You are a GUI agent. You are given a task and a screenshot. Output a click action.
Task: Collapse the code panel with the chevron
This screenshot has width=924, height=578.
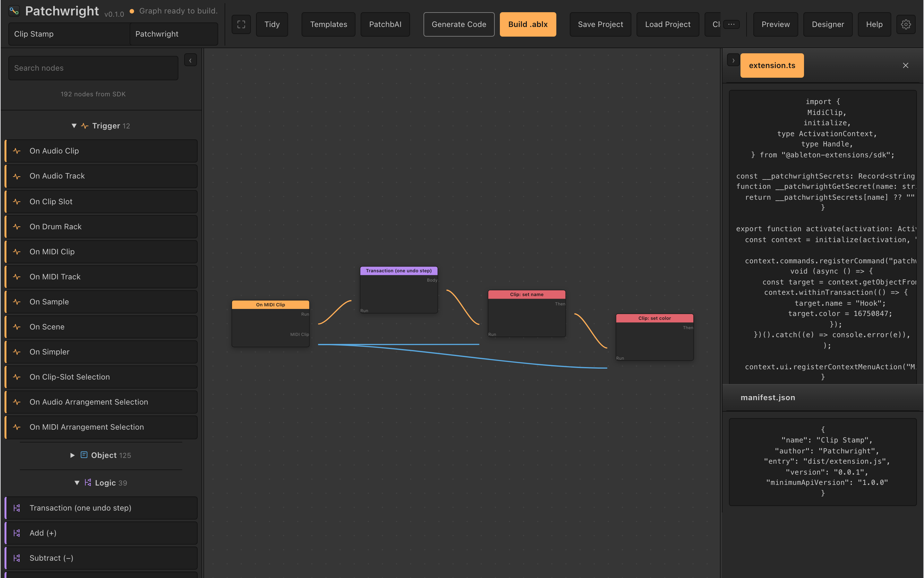point(733,60)
